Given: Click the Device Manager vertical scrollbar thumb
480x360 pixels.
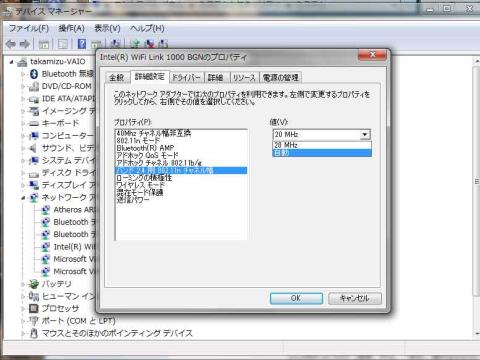Looking at the screenshot, I should (477, 181).
